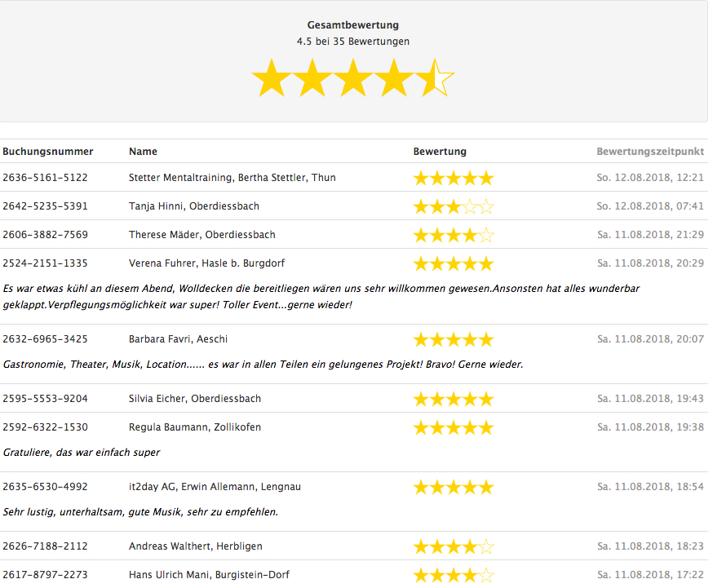Click it2day AG, Erwin Allemann entry
Viewport: 713px width, 588px height.
click(215, 487)
